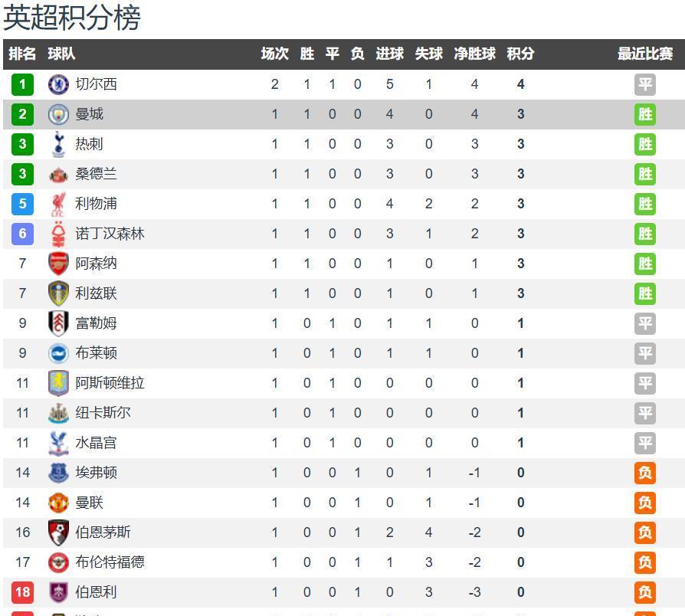Click Sunderland's green 胜 recent result badge

click(x=645, y=174)
